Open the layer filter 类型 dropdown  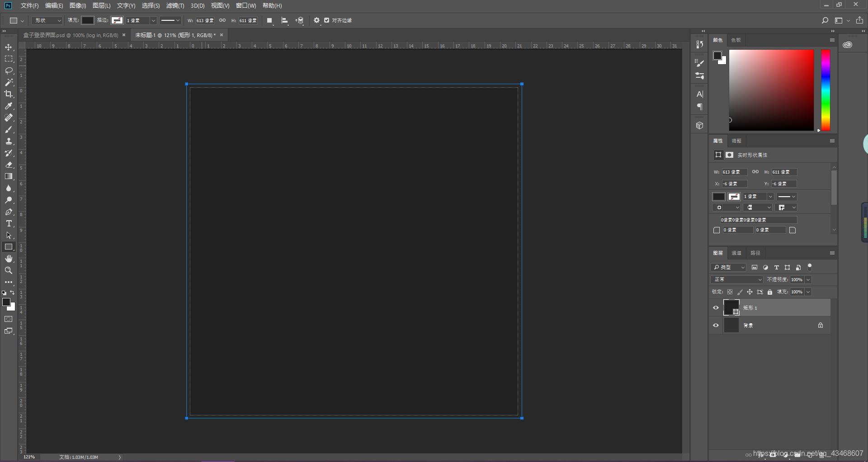pos(728,268)
